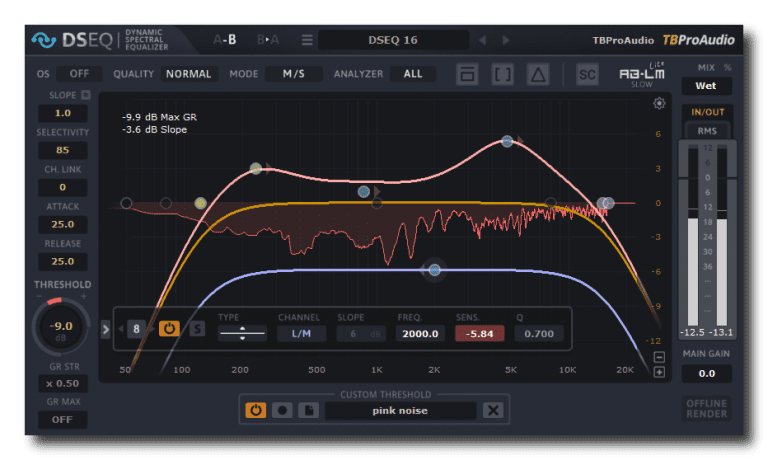Open graph settings gear icon
The width and height of the screenshot is (768, 460).
click(659, 103)
